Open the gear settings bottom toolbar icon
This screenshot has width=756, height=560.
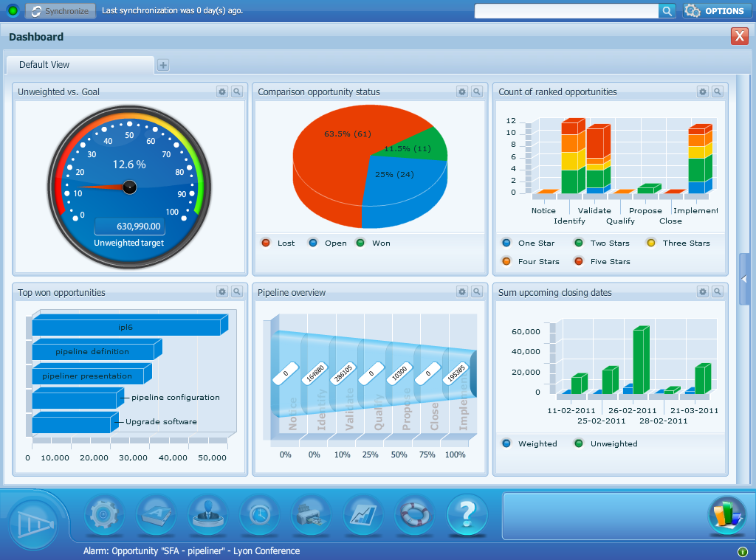[103, 515]
